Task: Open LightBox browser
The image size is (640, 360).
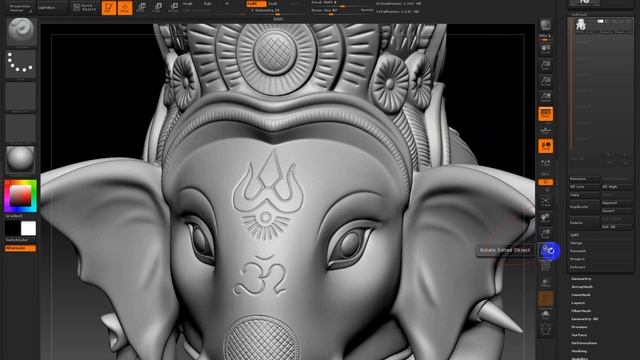Action: [x=51, y=8]
